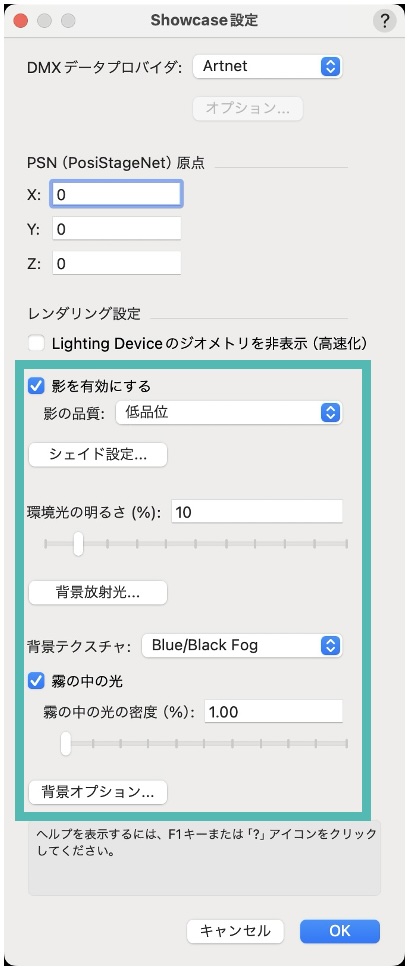Screen dimensions: 410x970
Task: Open the シェイド設定... dialog
Action: tap(98, 455)
